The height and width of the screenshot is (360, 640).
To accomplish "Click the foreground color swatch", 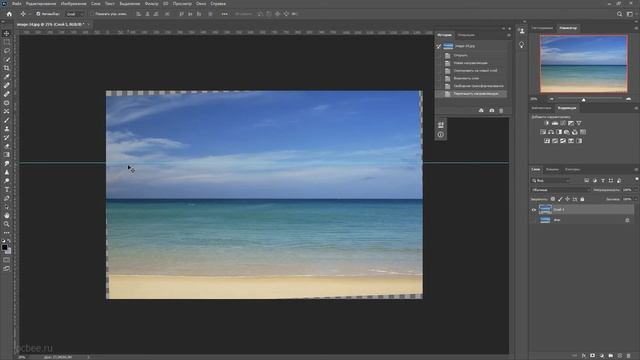I will 4,247.
